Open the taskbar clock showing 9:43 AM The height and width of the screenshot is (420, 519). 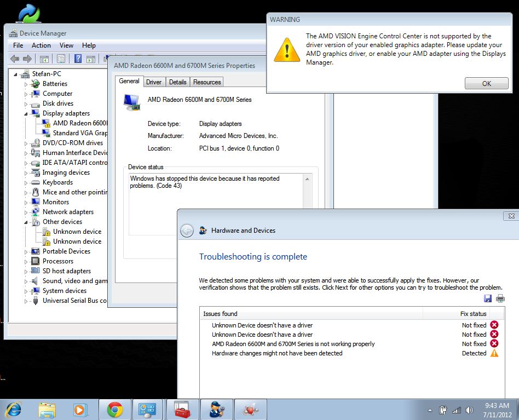(x=497, y=410)
